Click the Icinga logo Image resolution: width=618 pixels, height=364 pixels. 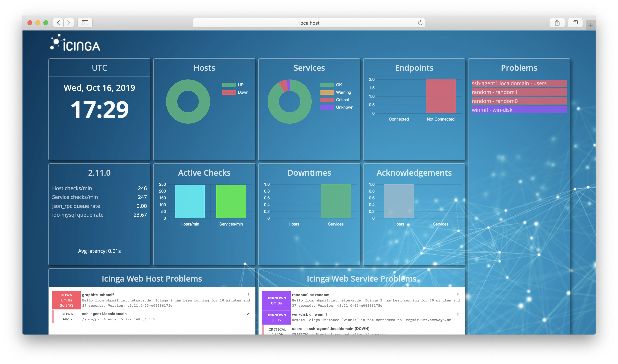(75, 43)
